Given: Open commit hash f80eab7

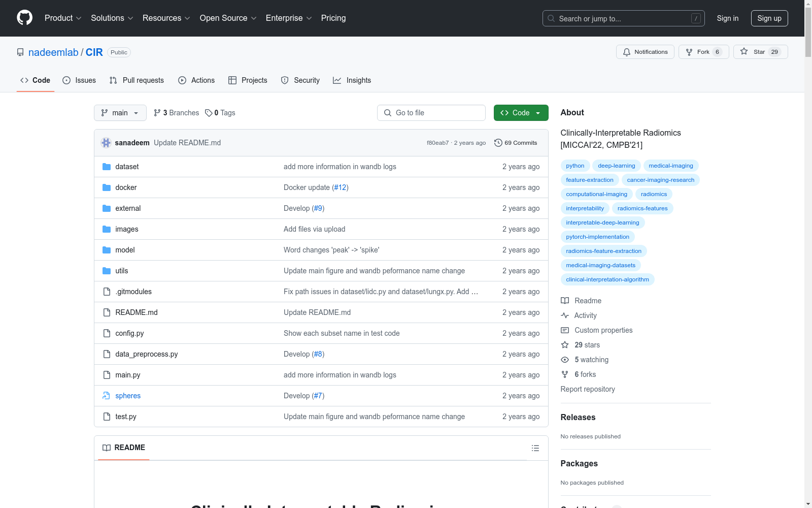Looking at the screenshot, I should point(437,143).
